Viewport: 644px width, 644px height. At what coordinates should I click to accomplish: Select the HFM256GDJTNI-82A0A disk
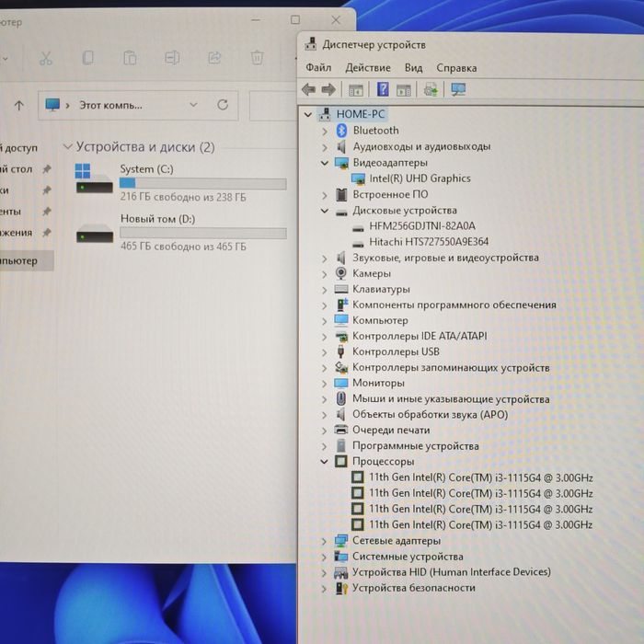coord(422,226)
